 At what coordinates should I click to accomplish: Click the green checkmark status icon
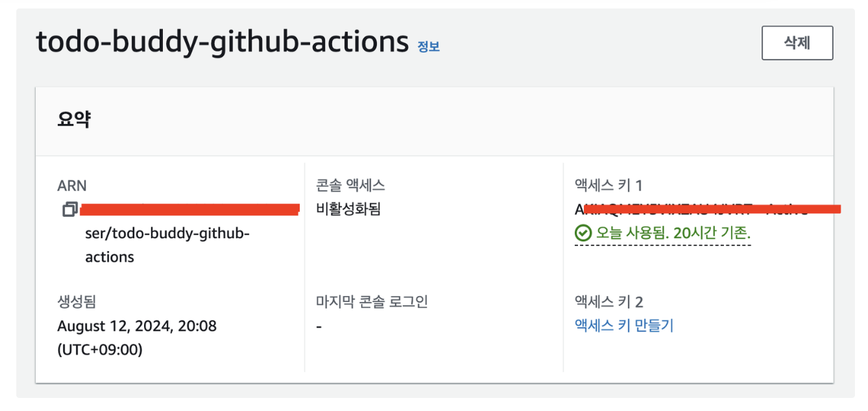583,232
